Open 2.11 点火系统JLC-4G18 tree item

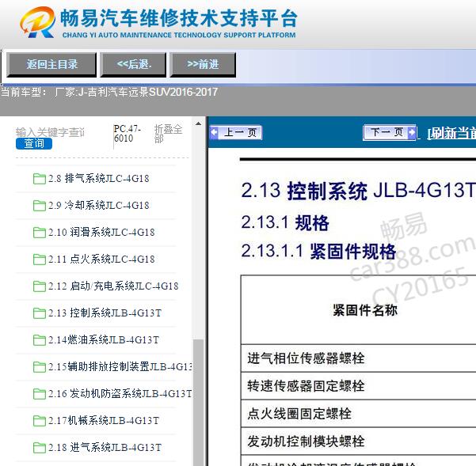(x=101, y=259)
